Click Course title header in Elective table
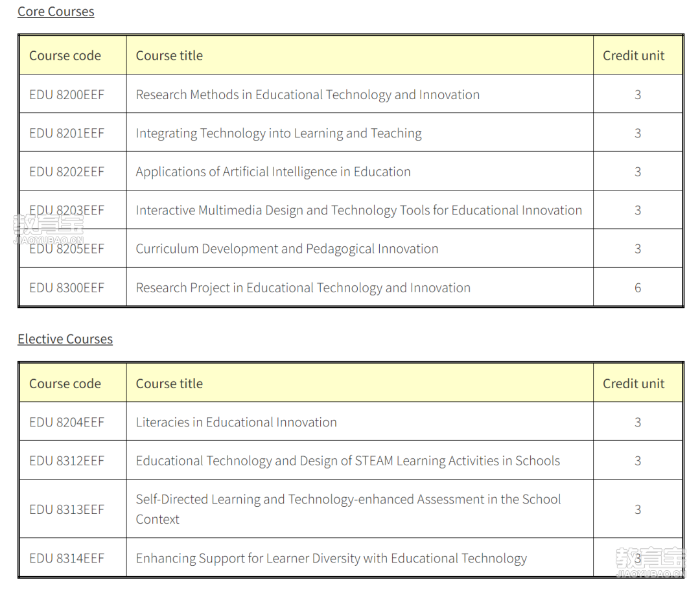This screenshot has width=700, height=593. 169,384
